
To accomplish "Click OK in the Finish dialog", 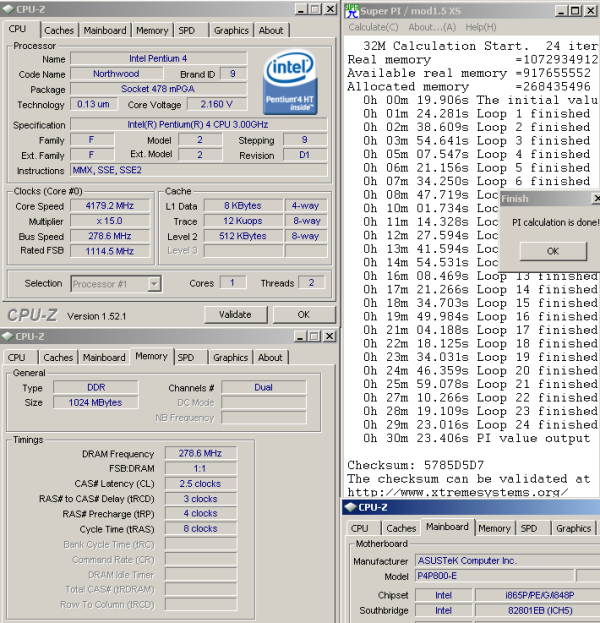I will click(x=553, y=251).
